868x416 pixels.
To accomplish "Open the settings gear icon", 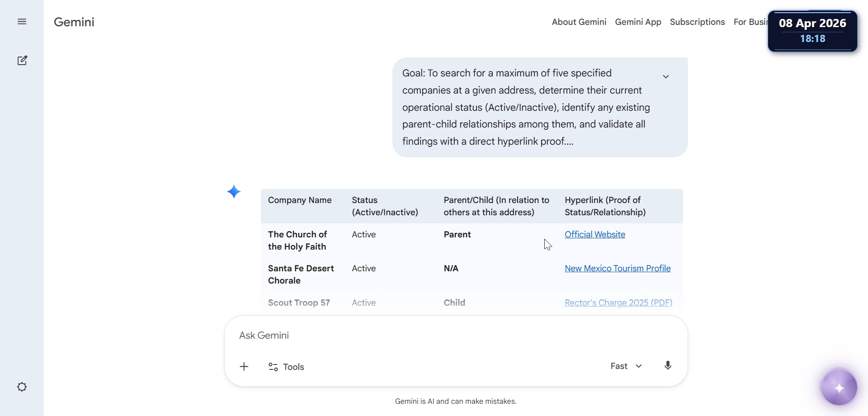I will [x=22, y=387].
